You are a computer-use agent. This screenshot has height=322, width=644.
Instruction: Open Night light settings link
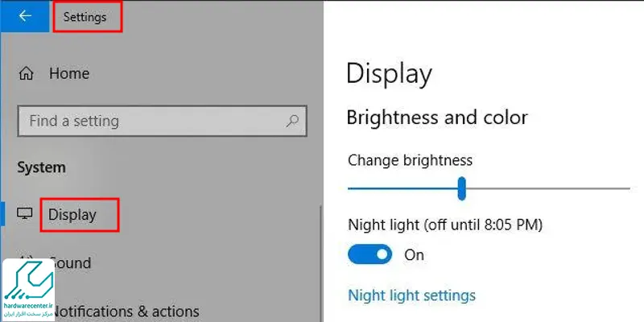[x=411, y=295]
